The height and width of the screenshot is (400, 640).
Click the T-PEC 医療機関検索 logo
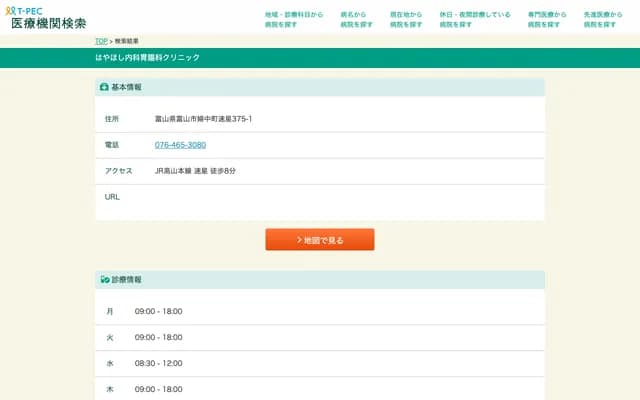pos(46,18)
